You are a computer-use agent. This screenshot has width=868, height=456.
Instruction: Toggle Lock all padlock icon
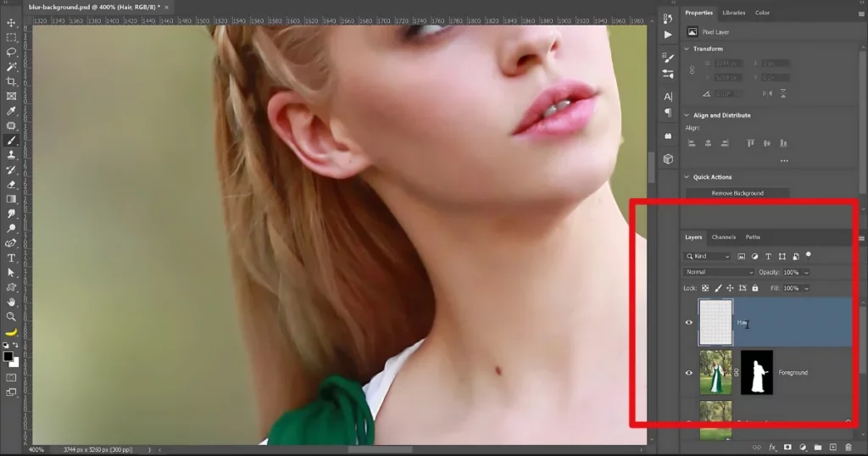(x=755, y=288)
